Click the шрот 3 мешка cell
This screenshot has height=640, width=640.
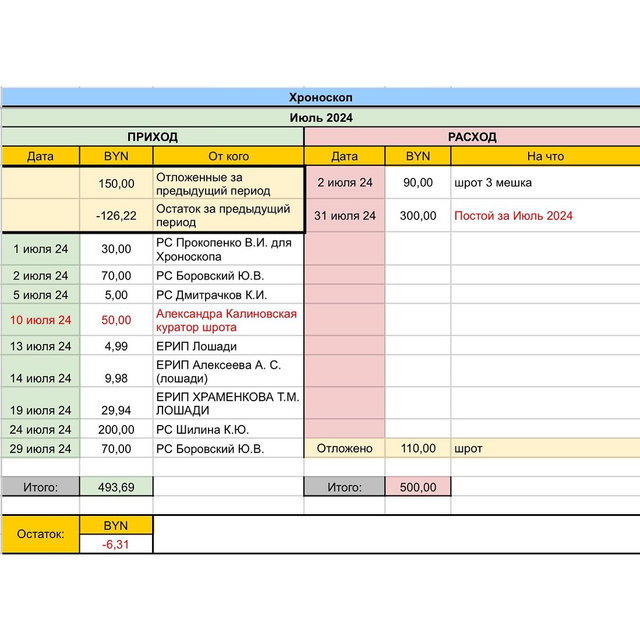(545, 183)
